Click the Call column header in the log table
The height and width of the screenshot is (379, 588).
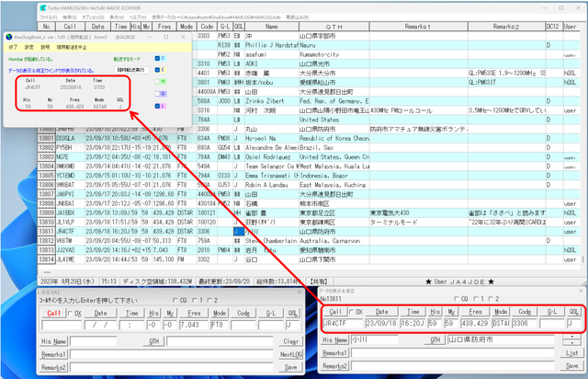pos(70,27)
